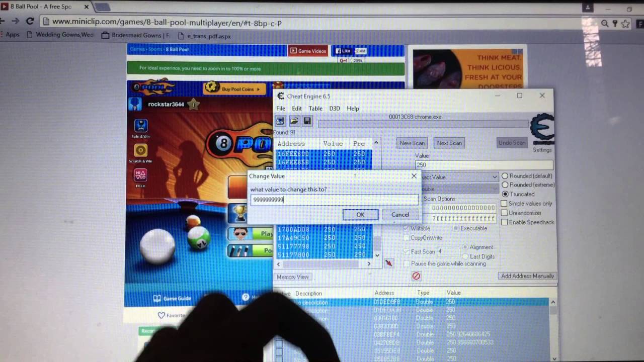Click the trophy tournament icon
Viewport: 644px width, 362px height.
[240, 213]
